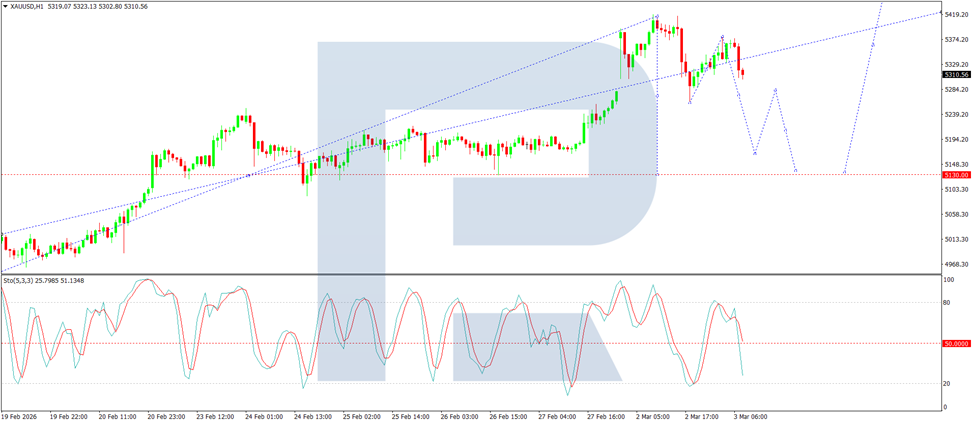Click the red 50.0000 stochastic level label
The image size is (974, 423).
pos(957,343)
